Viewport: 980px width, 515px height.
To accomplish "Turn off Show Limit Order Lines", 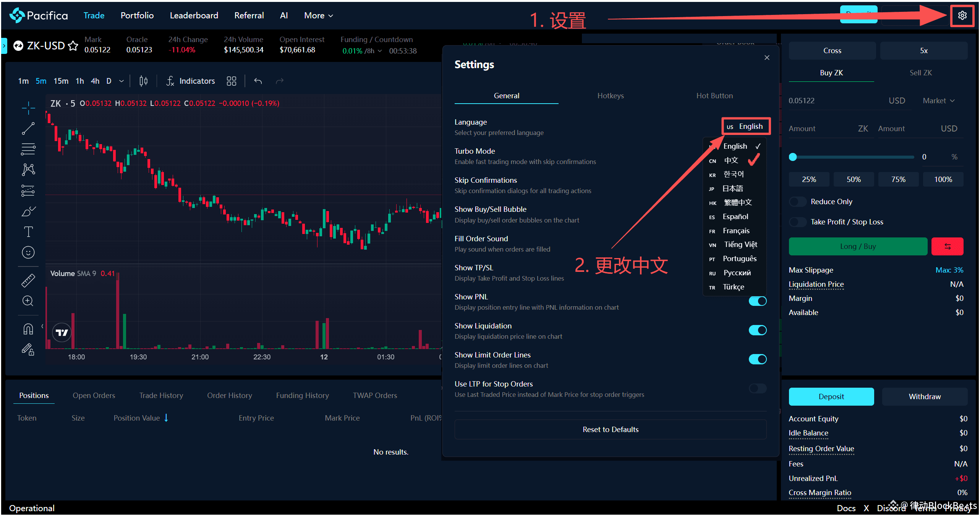I will (x=757, y=359).
